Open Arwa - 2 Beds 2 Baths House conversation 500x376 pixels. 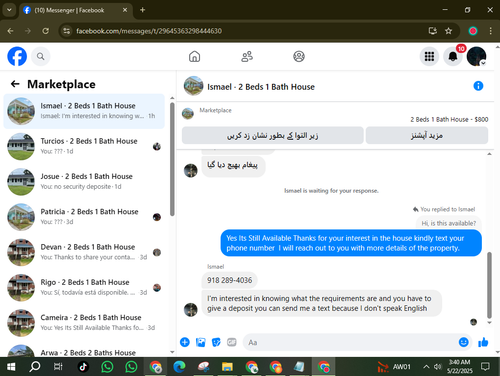pos(84,351)
